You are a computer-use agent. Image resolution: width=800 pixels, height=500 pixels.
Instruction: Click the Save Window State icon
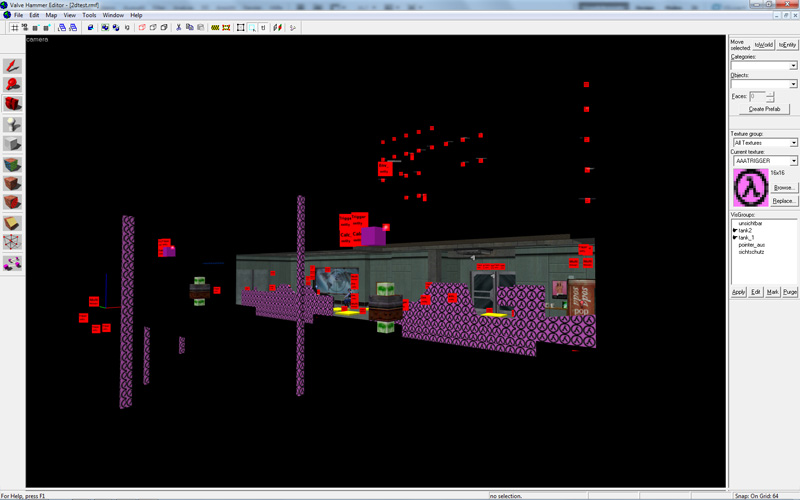pos(73,28)
